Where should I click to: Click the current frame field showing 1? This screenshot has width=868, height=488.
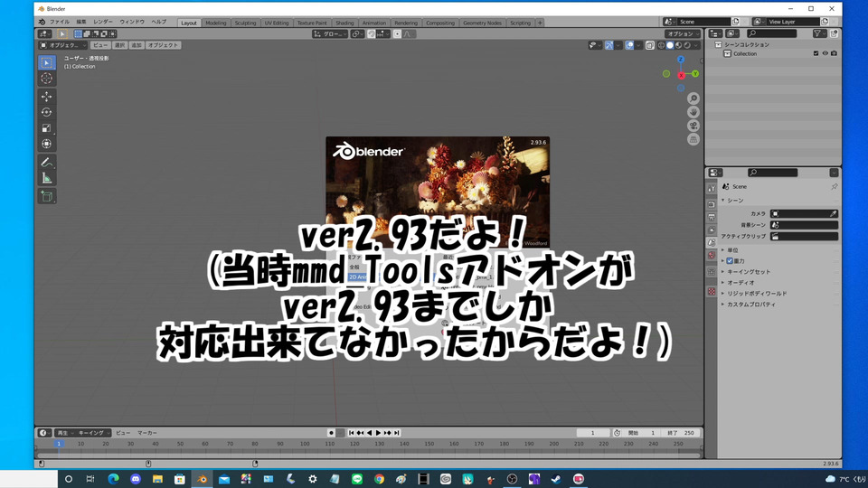pyautogui.click(x=593, y=433)
